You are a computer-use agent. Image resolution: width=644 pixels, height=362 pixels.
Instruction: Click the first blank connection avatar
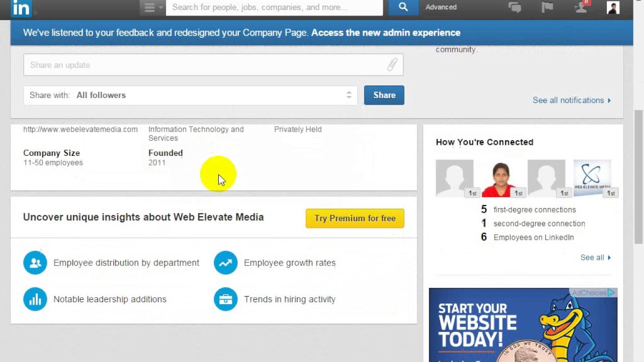coord(455,178)
